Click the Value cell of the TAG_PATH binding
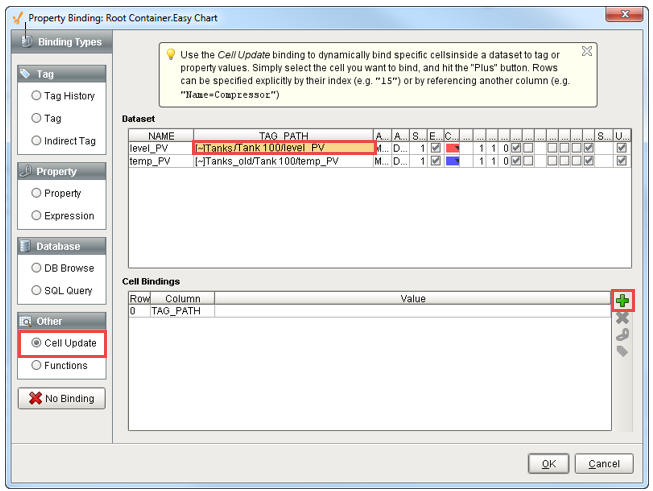 (x=413, y=311)
